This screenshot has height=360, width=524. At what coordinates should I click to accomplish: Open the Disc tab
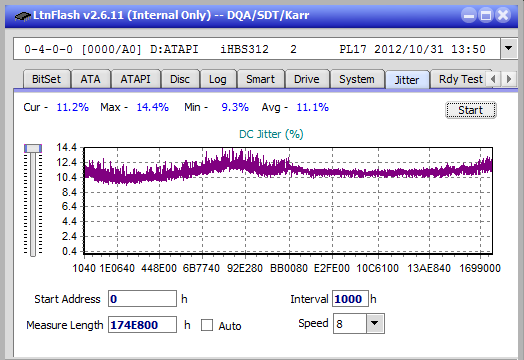180,79
